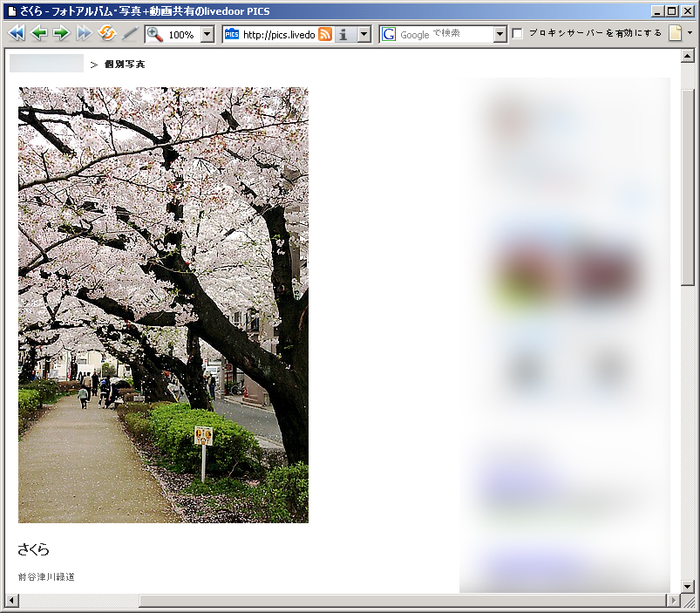Click the Google search input field

click(445, 34)
